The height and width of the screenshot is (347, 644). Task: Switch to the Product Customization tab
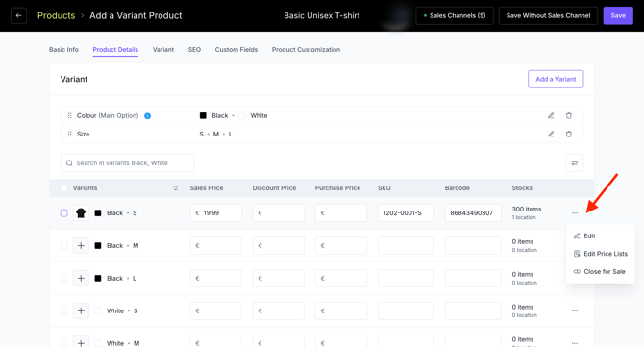coord(306,50)
